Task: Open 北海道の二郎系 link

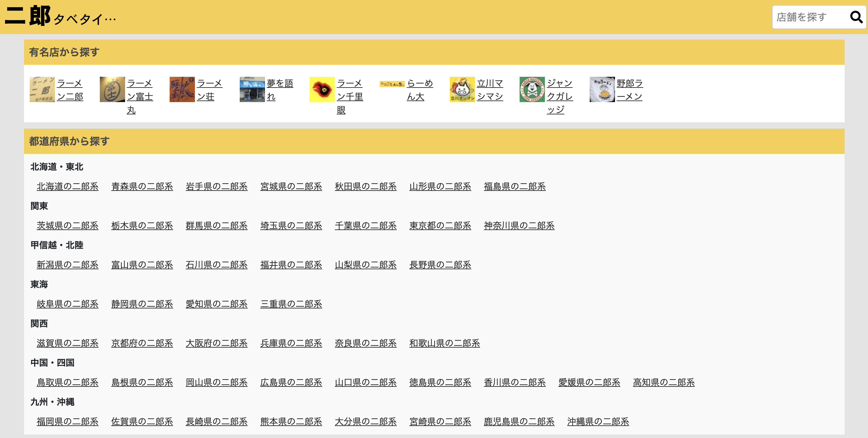Action: click(67, 186)
